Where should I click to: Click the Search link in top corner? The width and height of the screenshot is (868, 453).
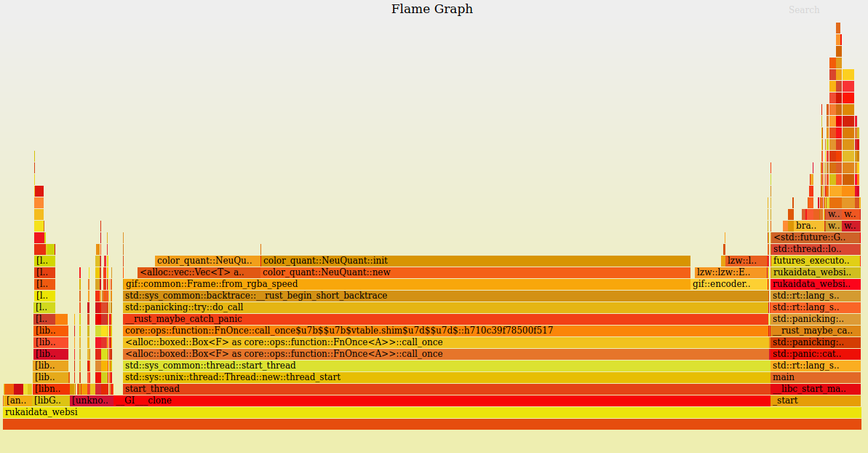pos(804,10)
